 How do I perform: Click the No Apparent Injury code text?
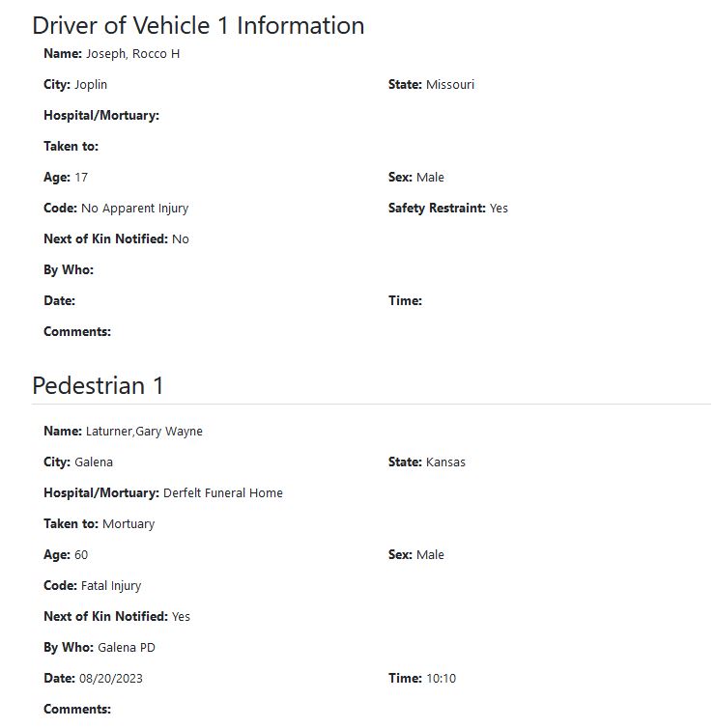tap(134, 209)
